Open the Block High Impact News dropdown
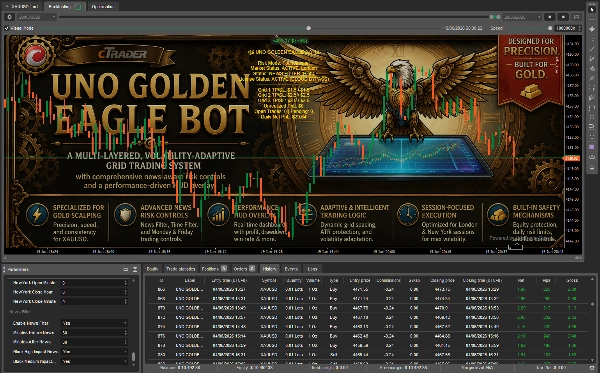Screen dimensions: 600x373 94,352
